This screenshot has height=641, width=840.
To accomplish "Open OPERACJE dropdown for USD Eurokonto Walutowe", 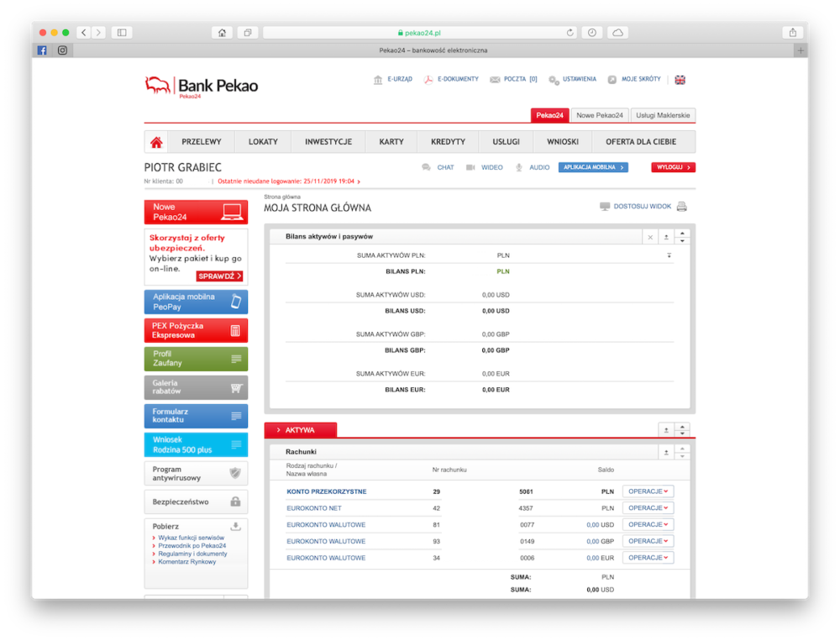I will pos(648,525).
